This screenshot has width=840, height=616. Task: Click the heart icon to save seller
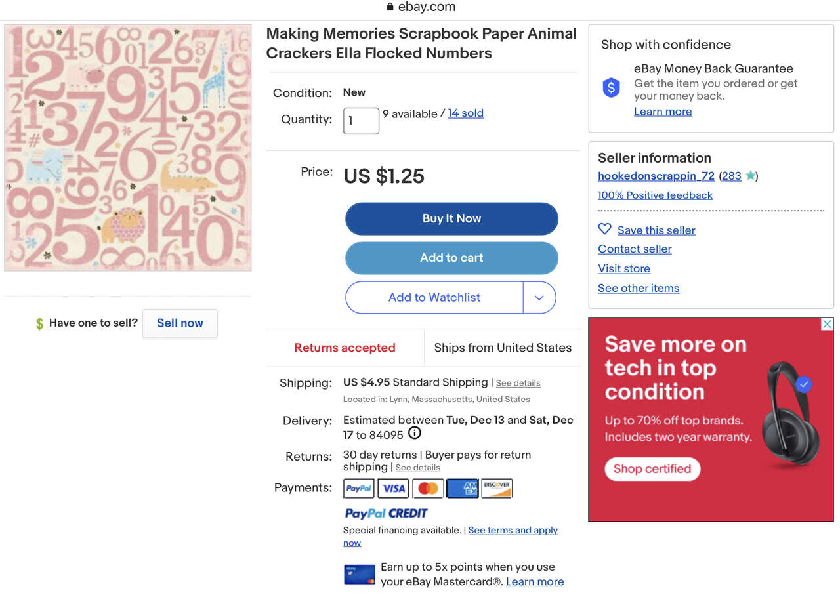tap(604, 229)
